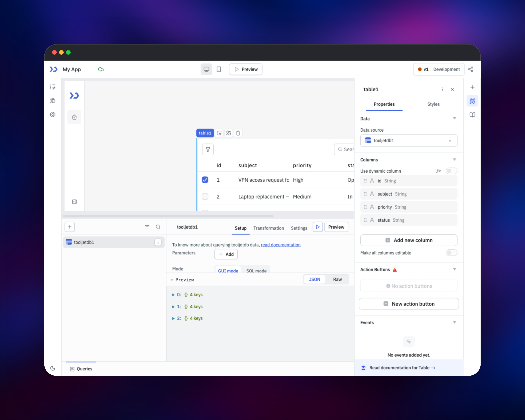Image resolution: width=525 pixels, height=420 pixels.
Task: Expand preview item 1
Action: (173, 307)
